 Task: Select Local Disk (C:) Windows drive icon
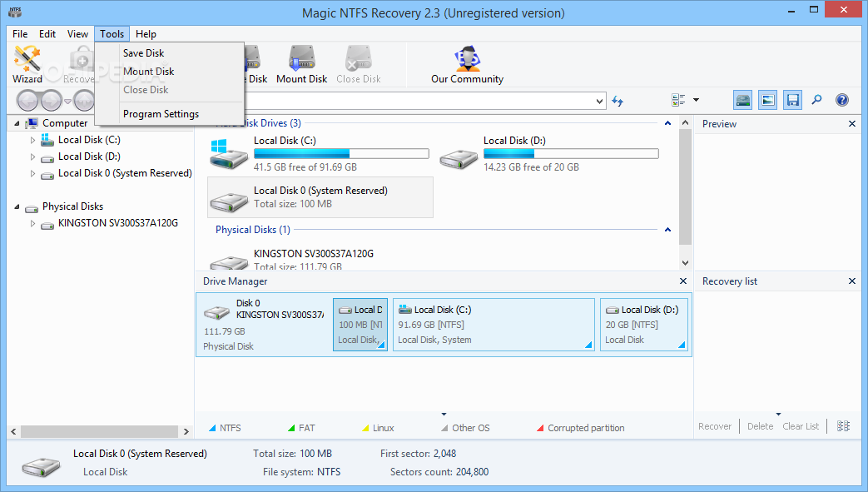(x=229, y=154)
